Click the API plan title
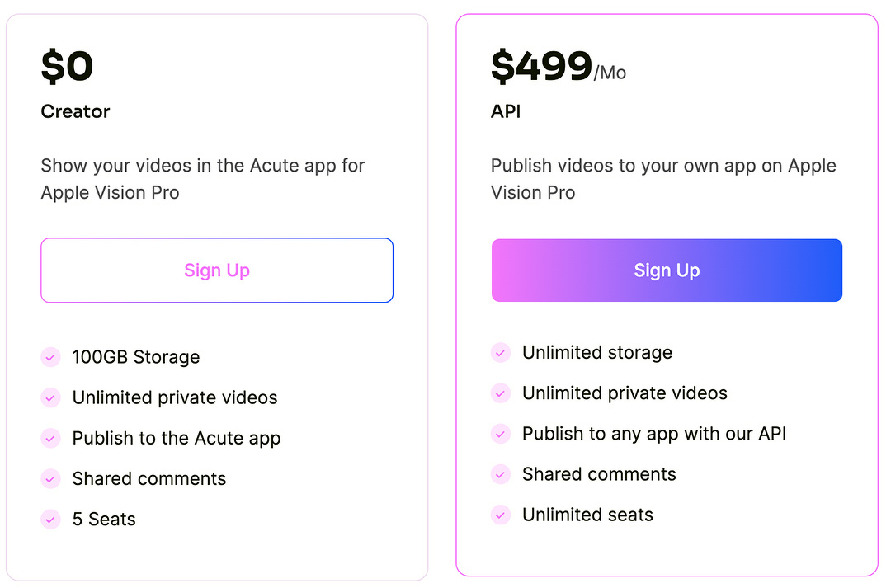891x588 pixels. pos(506,111)
